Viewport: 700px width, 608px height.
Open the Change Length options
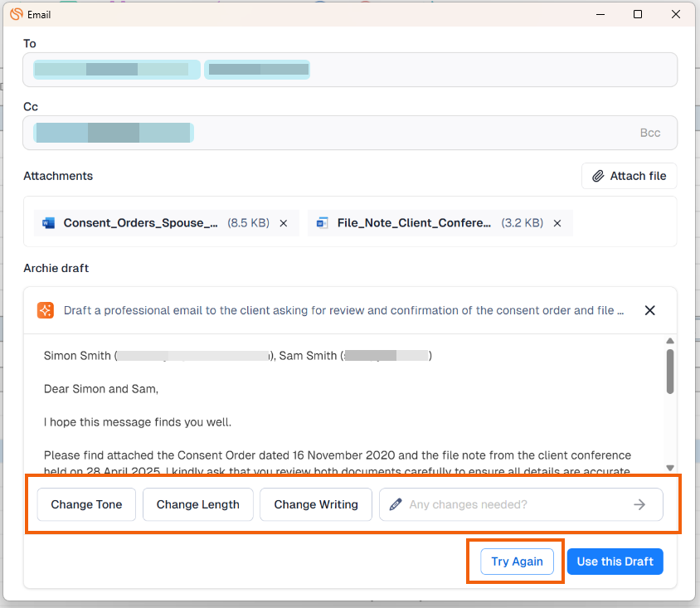click(197, 504)
